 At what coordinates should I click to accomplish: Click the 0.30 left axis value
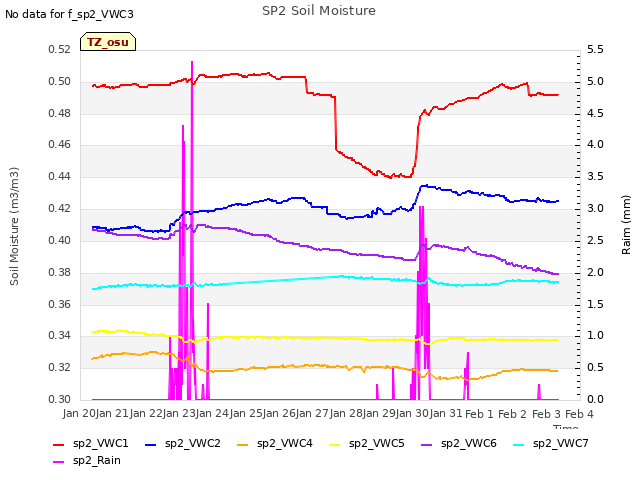click(60, 400)
